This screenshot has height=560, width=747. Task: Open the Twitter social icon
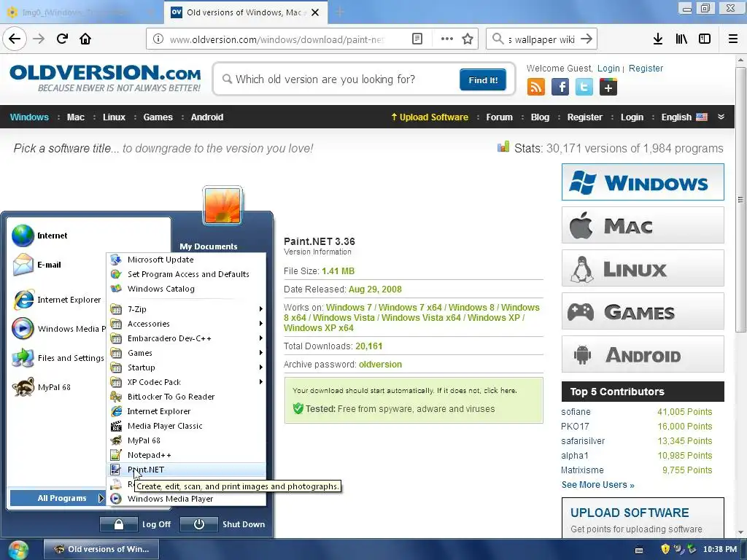(x=584, y=87)
